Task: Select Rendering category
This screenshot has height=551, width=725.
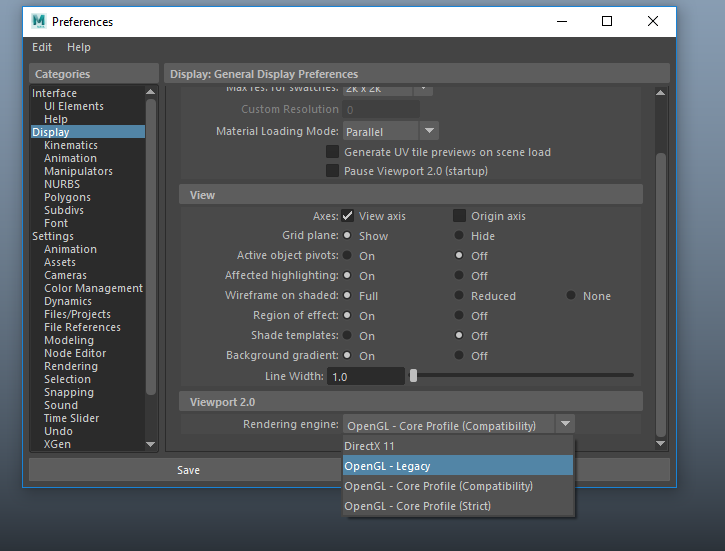Action: coord(71,366)
